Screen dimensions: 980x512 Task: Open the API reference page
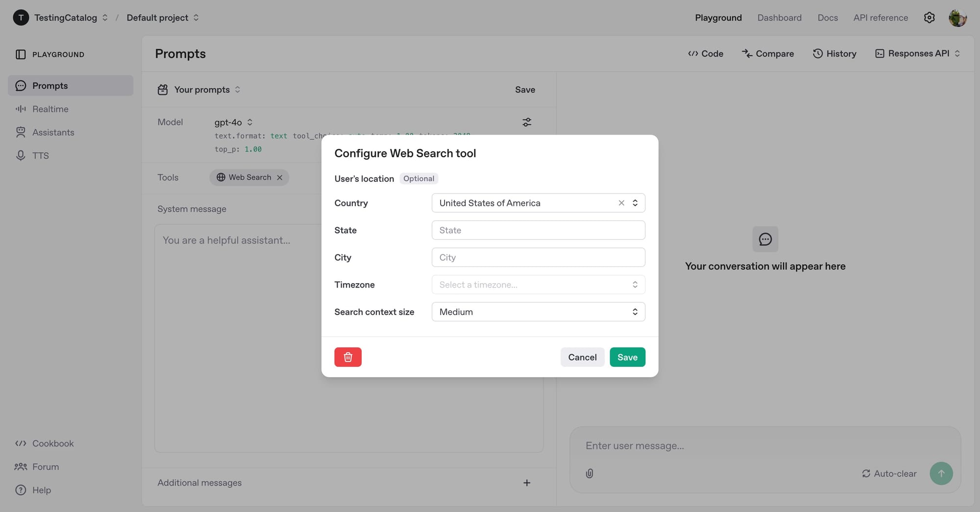[881, 18]
